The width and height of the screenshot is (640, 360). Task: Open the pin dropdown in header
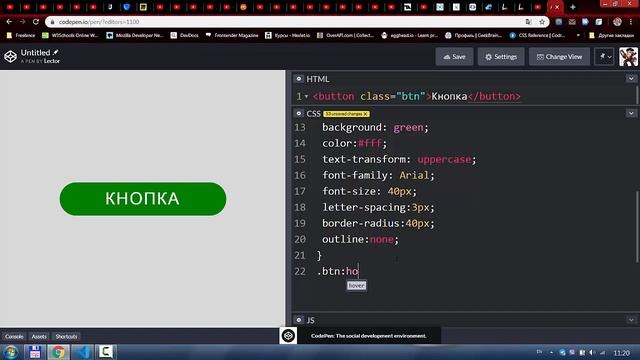604,57
